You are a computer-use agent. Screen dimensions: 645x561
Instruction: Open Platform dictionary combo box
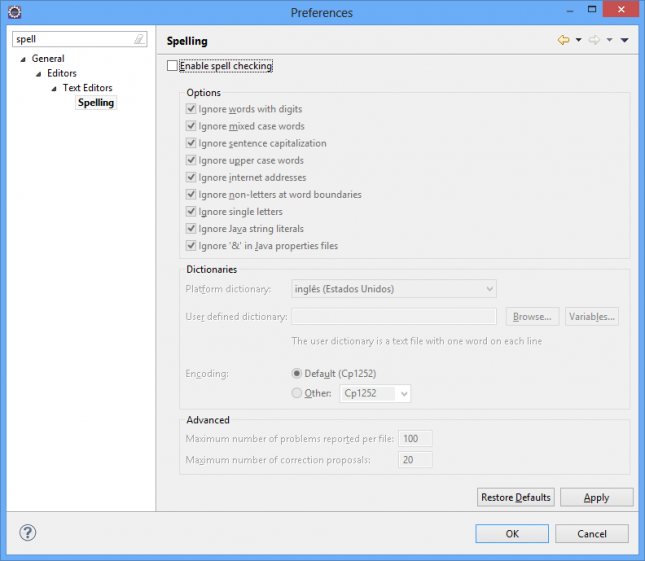pyautogui.click(x=394, y=289)
